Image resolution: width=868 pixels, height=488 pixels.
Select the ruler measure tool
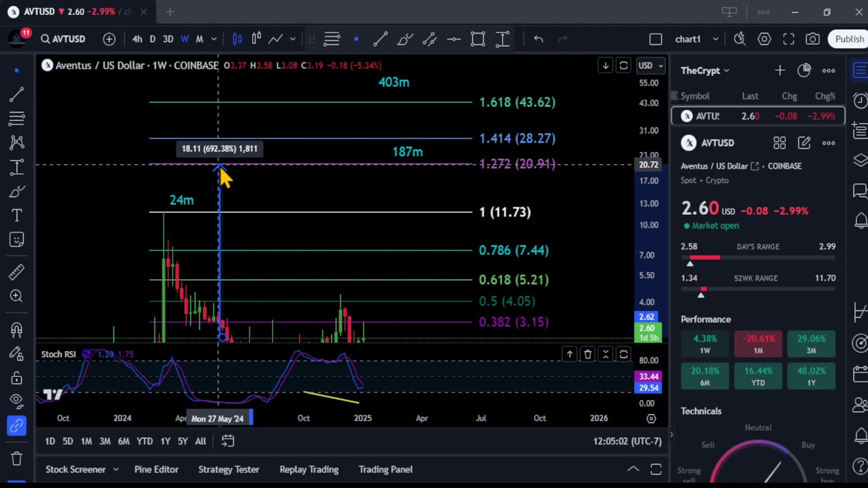click(x=17, y=272)
